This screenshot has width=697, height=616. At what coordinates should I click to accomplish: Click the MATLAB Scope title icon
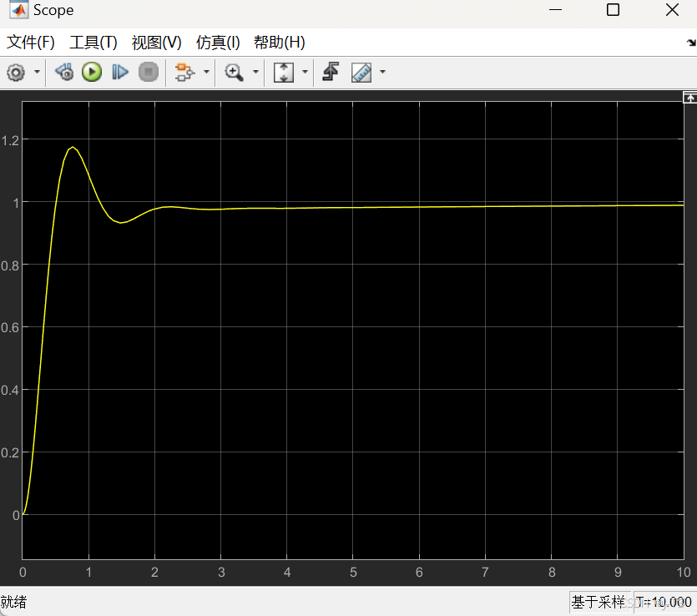coord(18,10)
